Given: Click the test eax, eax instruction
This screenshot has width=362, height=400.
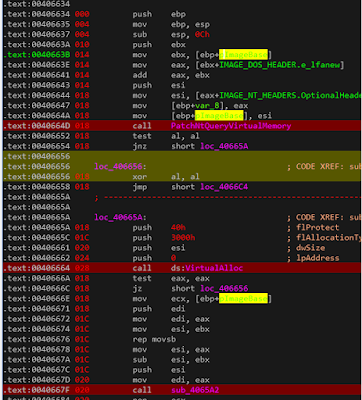Looking at the screenshot, I should click(x=171, y=278).
